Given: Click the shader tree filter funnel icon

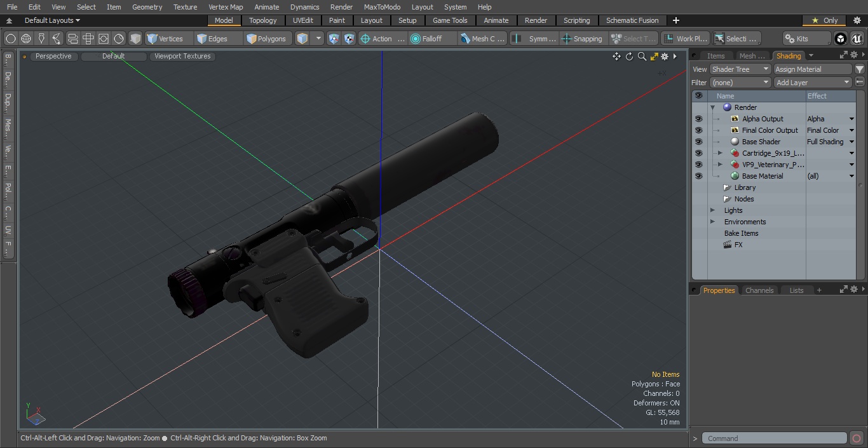Looking at the screenshot, I should [x=859, y=69].
